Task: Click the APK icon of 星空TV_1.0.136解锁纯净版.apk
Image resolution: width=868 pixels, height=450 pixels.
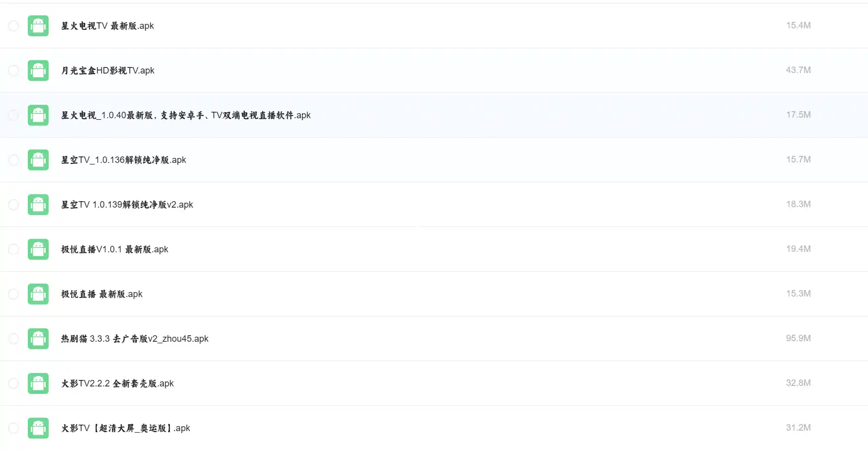Action: click(38, 160)
